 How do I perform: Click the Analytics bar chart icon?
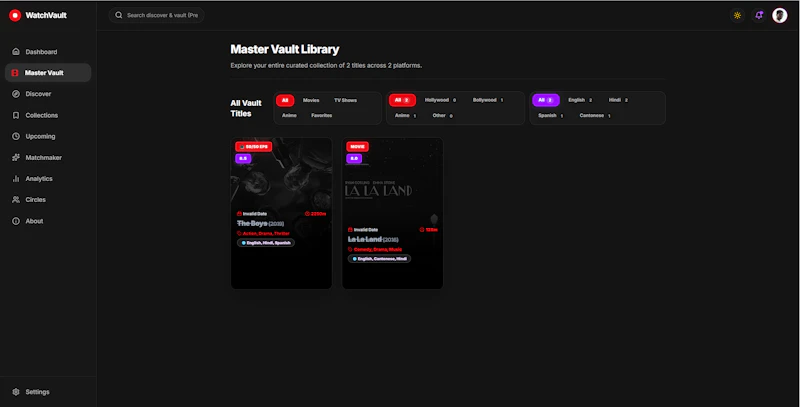pos(16,179)
